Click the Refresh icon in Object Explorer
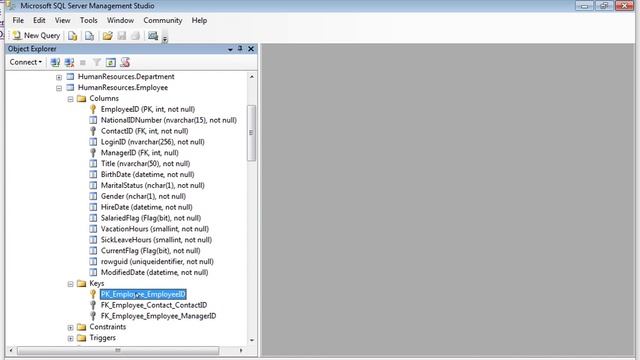 (111, 62)
